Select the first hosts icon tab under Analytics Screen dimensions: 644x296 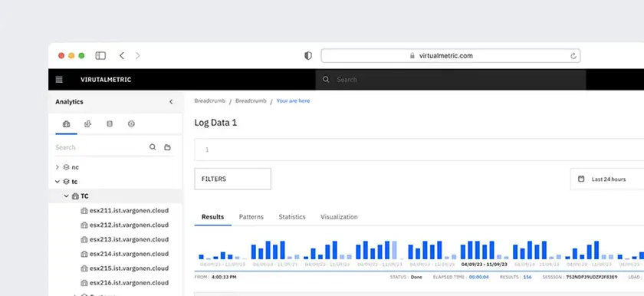pos(66,124)
